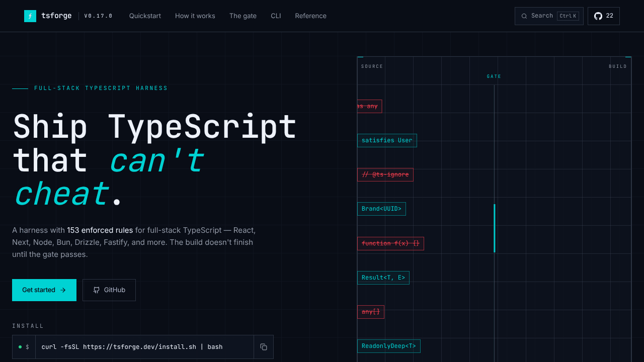
Task: Click the Result<T, E> chip
Action: (383, 278)
